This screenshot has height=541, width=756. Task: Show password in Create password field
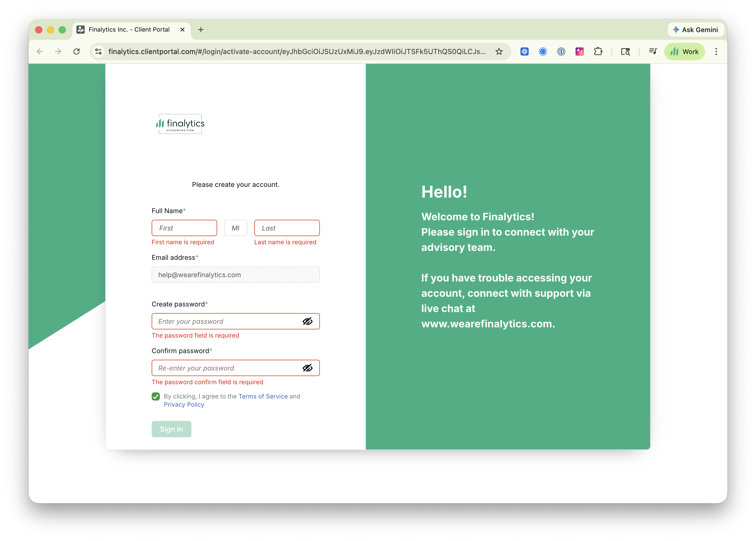[307, 321]
